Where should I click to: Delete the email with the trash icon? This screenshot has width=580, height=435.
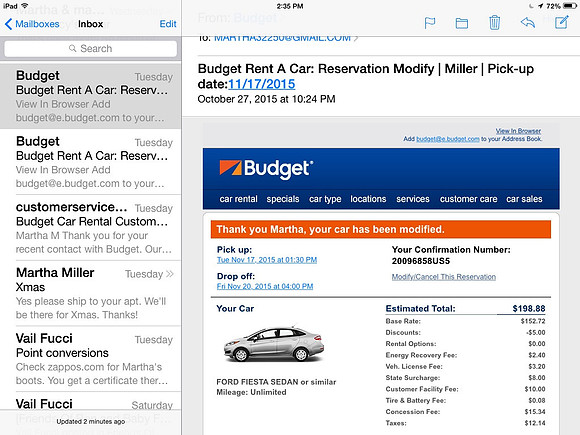pos(494,23)
